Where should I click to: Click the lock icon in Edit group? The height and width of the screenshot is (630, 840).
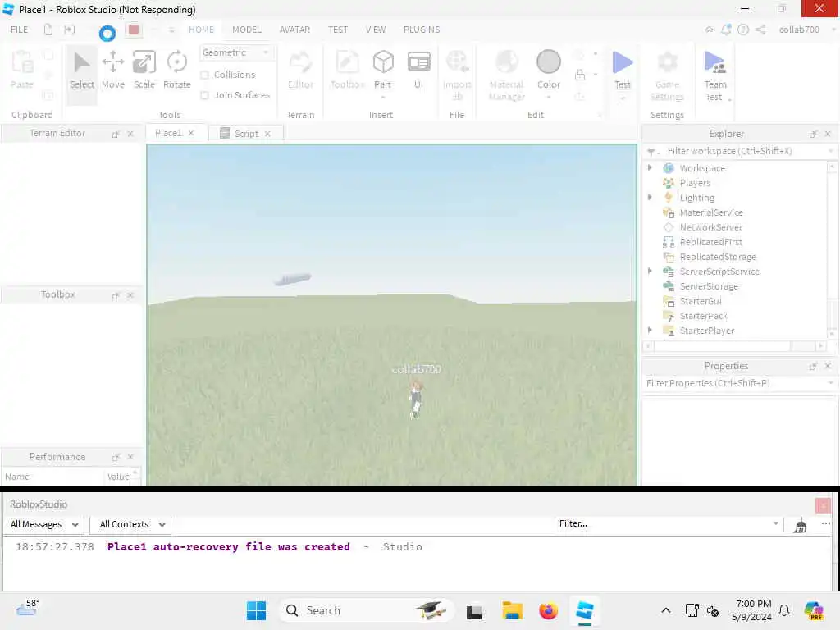coord(580,75)
